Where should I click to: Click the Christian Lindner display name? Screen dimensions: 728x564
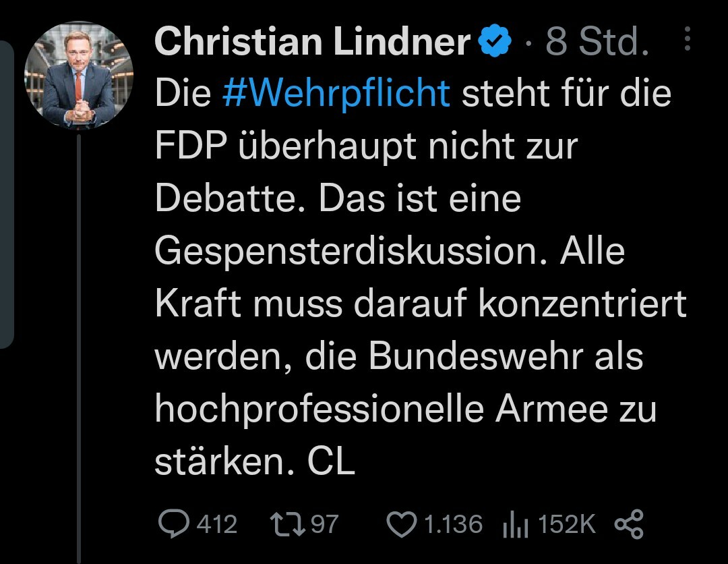pos(313,41)
